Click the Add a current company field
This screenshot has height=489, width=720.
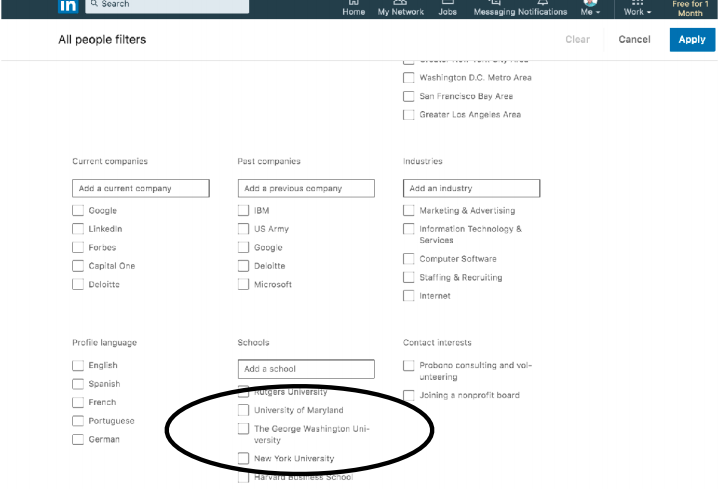pos(141,188)
